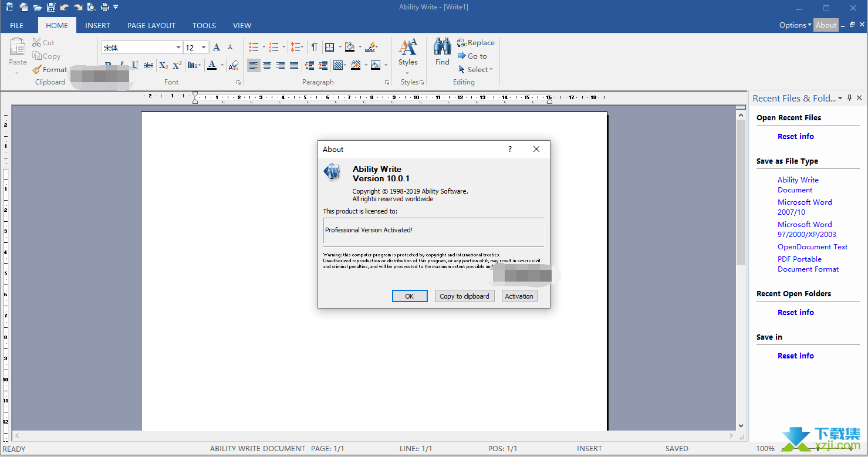Viewport: 868px width, 457px height.
Task: Click the Activation button
Action: click(519, 296)
